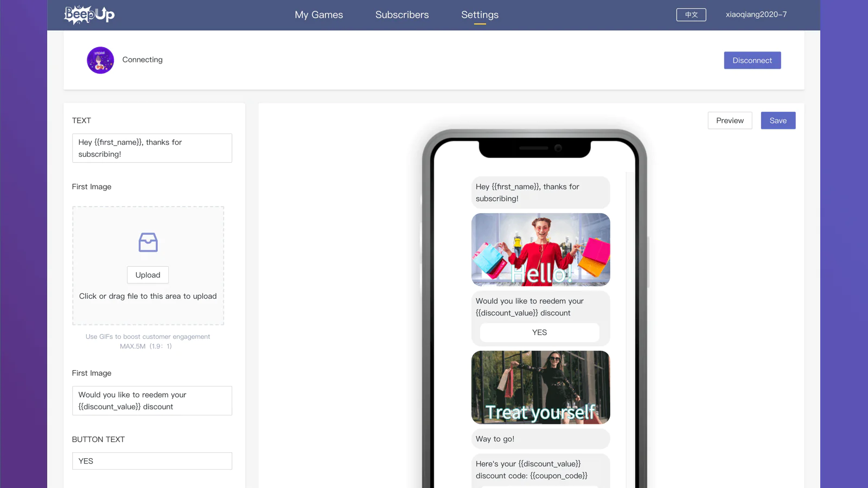Click the phone preview scrollbar
Viewport: 868px width, 488px height.
click(630, 330)
